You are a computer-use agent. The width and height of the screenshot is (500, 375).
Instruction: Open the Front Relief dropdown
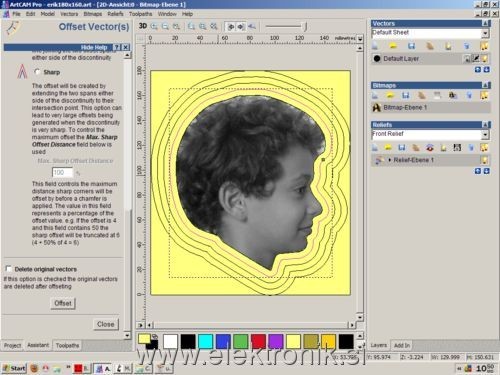[x=485, y=134]
